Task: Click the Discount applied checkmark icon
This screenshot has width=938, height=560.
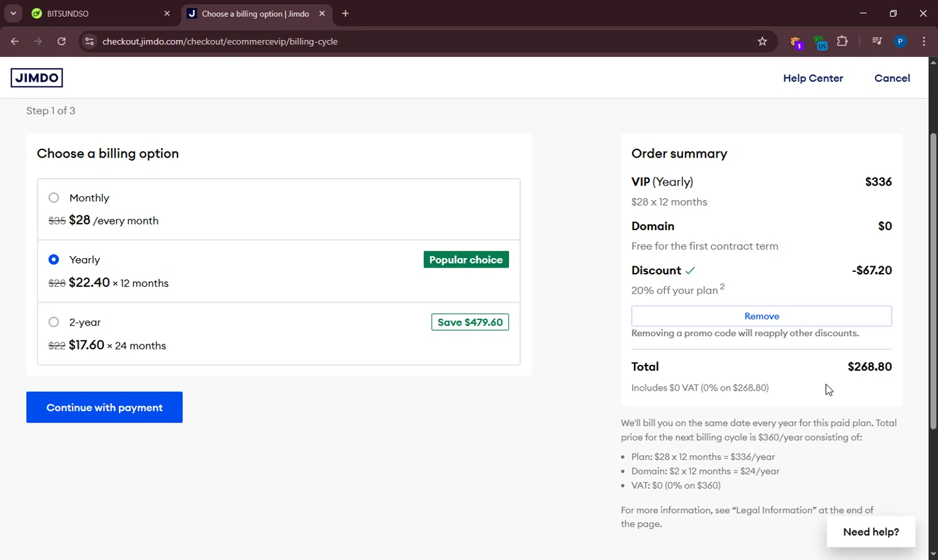Action: tap(690, 271)
